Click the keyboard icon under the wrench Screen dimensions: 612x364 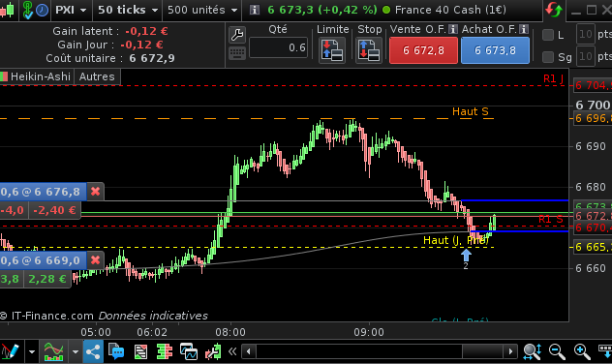tap(237, 53)
